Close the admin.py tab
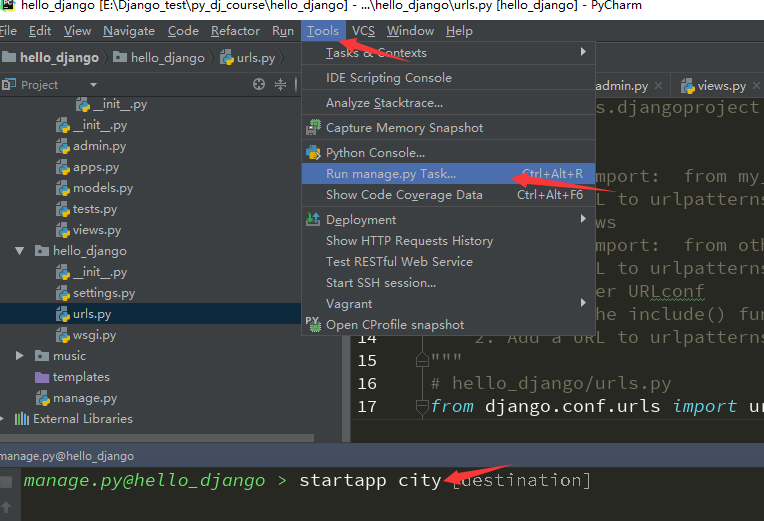 (x=658, y=86)
